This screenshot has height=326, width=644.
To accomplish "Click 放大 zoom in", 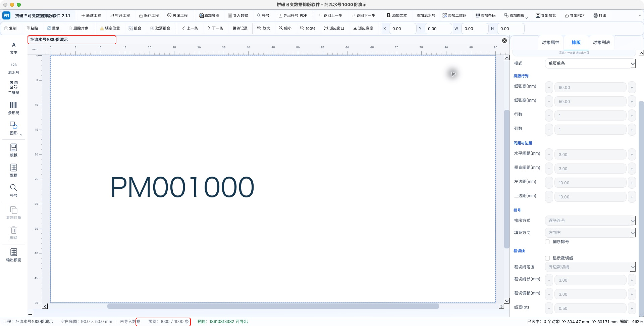I will point(264,28).
